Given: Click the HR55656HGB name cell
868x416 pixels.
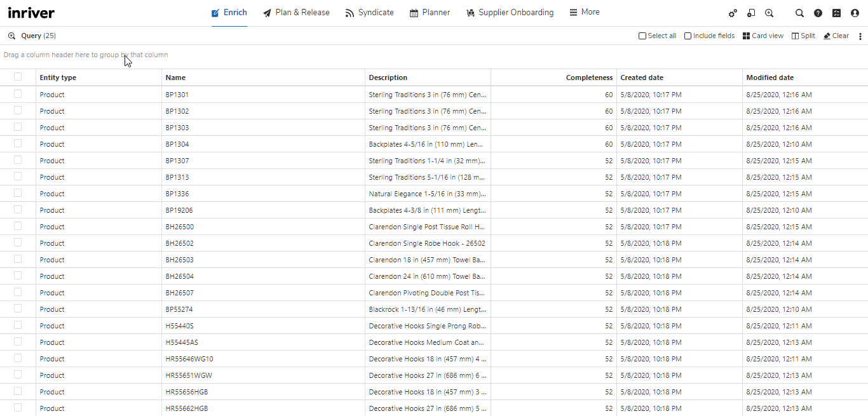Looking at the screenshot, I should (263, 392).
